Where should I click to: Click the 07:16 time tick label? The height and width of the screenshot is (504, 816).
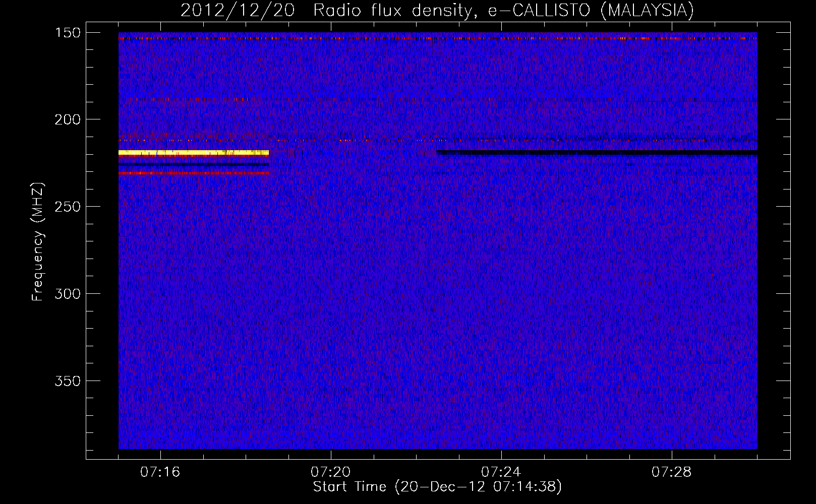[x=160, y=472]
